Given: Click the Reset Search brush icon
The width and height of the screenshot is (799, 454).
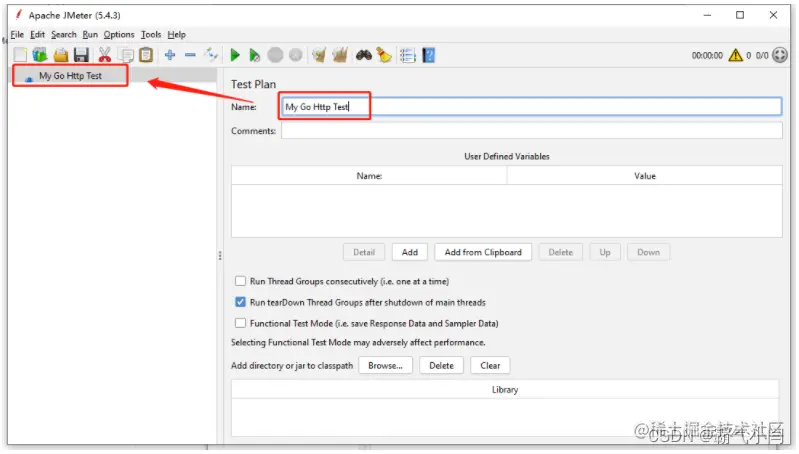Looking at the screenshot, I should 384,55.
